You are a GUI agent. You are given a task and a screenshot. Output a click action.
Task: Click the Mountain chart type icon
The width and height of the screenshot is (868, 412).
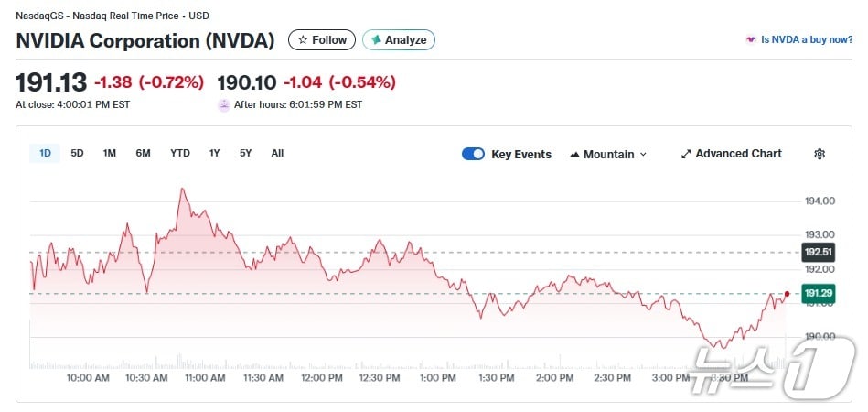[x=574, y=154]
